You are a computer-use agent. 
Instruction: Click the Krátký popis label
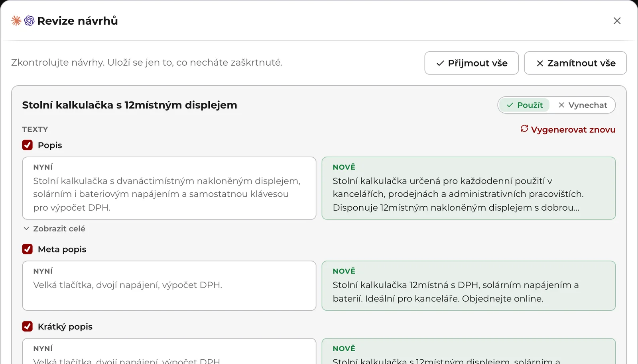[65, 327]
